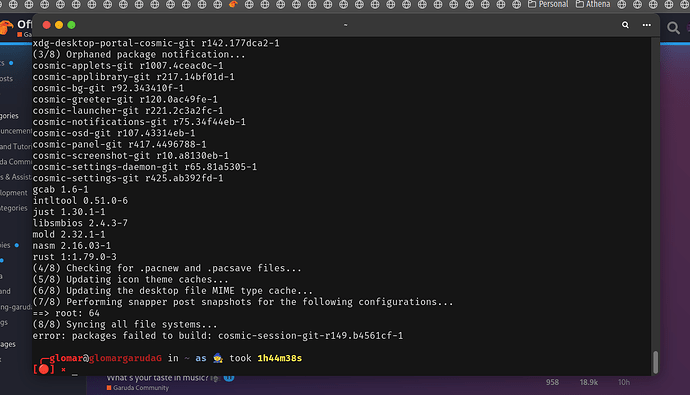Click the "(6/8) Updating the desktop file MIME" line

(172, 291)
